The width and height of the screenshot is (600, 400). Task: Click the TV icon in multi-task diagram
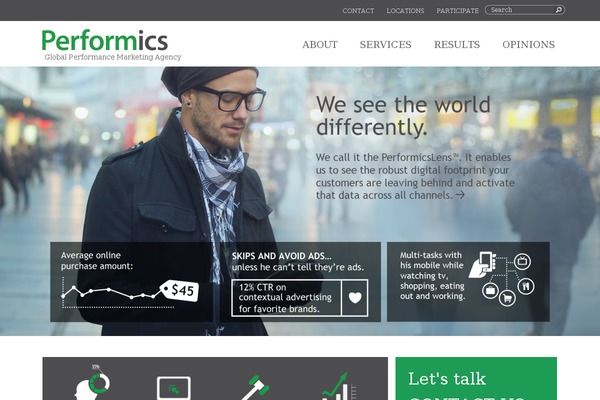(x=522, y=262)
